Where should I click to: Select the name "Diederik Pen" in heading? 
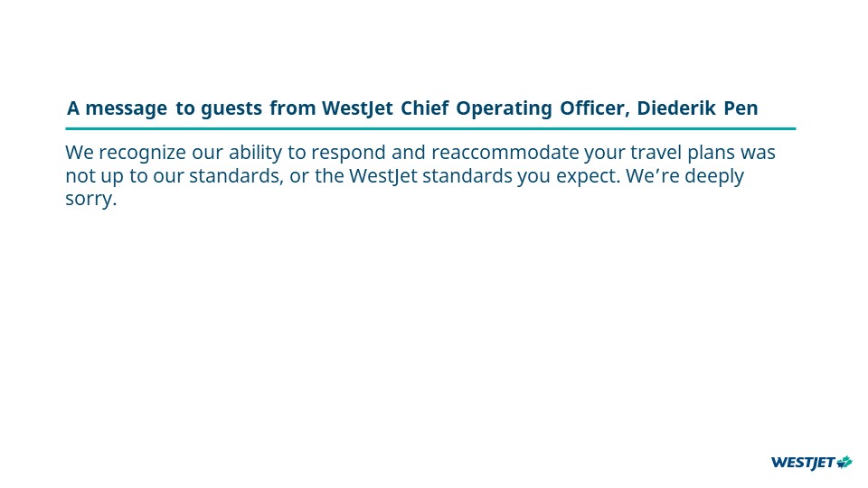point(697,108)
